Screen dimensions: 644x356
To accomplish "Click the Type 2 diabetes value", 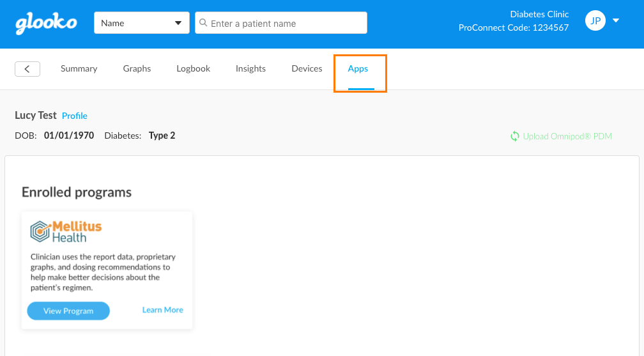I will point(162,135).
